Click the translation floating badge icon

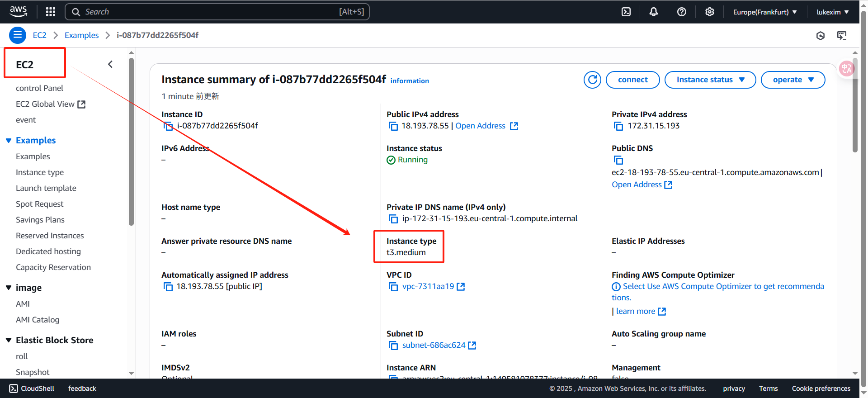[846, 69]
